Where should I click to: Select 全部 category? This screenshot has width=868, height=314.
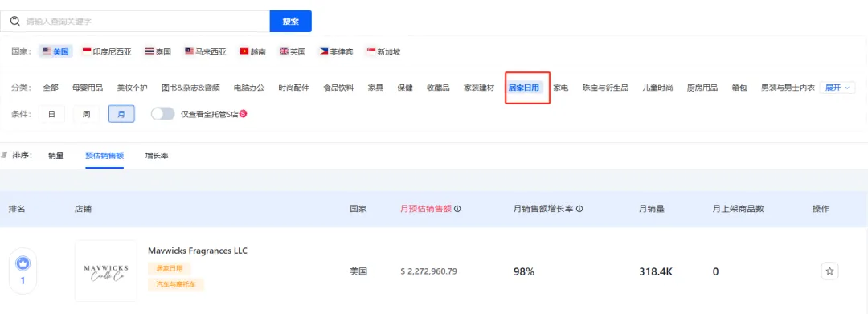pyautogui.click(x=51, y=88)
